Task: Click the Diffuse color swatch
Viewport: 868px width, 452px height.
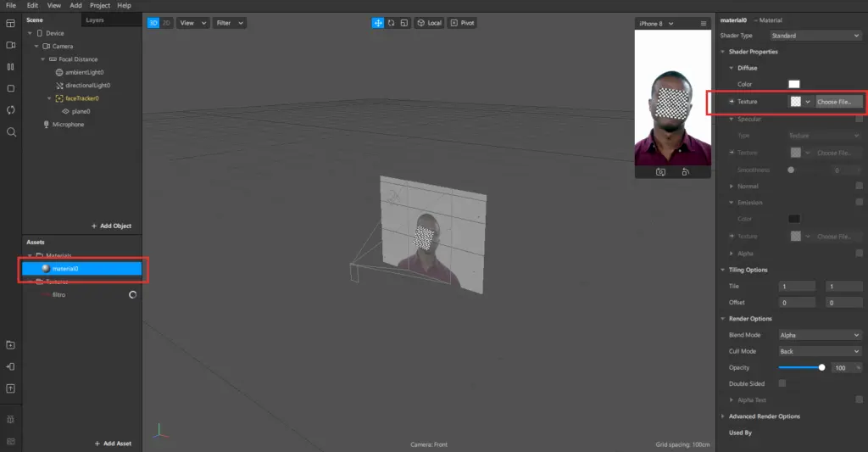Action: point(794,84)
